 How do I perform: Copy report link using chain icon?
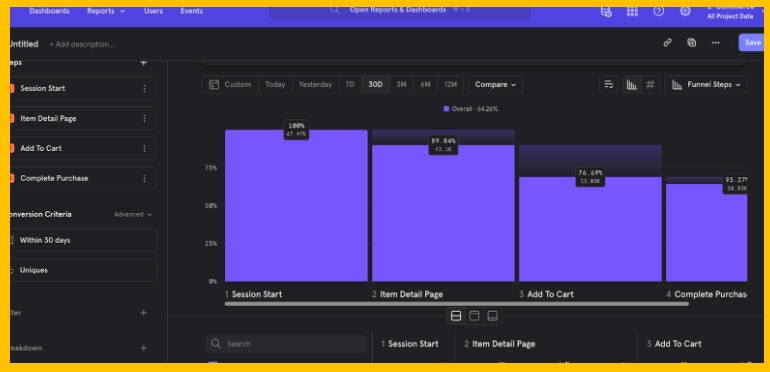coord(667,43)
